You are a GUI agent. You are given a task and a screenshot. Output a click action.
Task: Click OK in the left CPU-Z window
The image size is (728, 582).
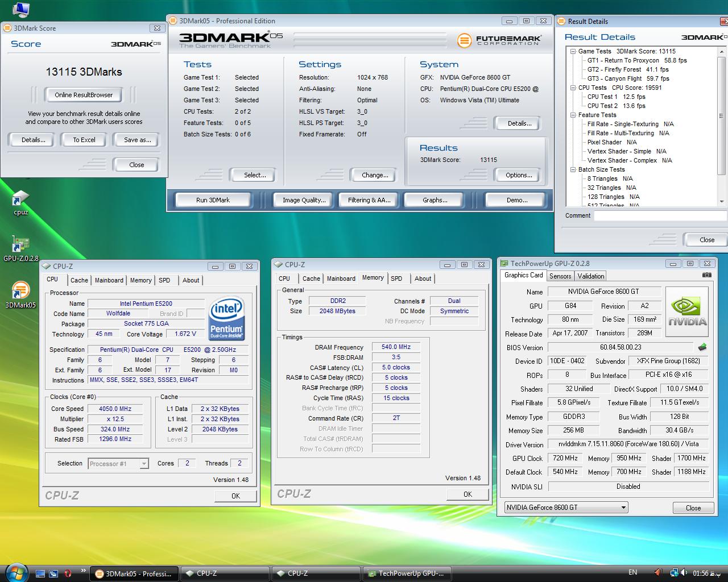[235, 496]
